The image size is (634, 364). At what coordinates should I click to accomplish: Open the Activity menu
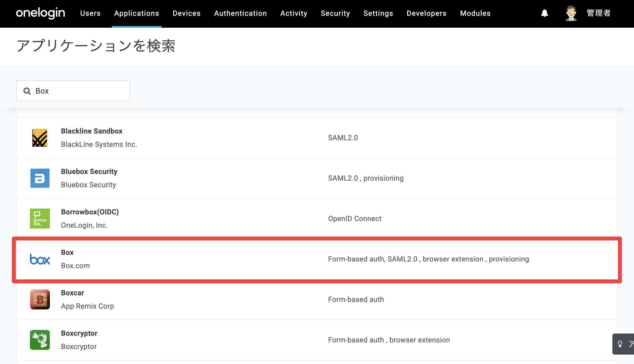click(294, 13)
